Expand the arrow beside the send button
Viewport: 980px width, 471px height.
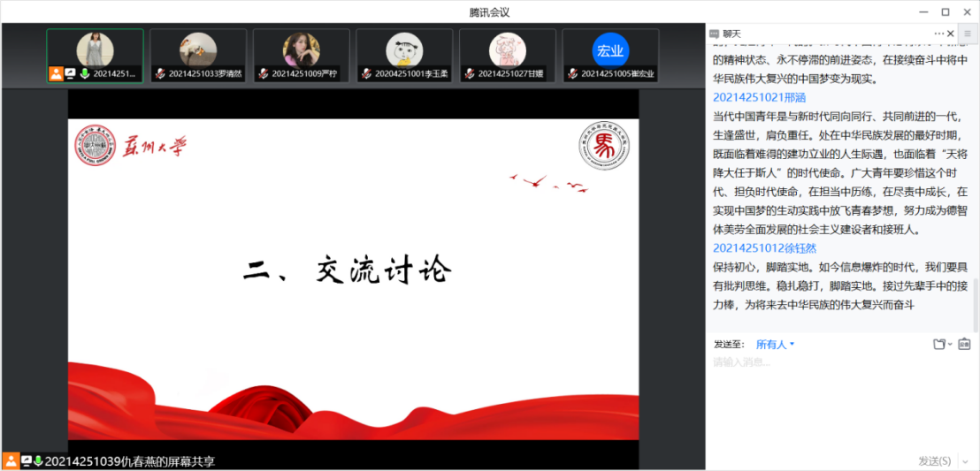[964, 460]
